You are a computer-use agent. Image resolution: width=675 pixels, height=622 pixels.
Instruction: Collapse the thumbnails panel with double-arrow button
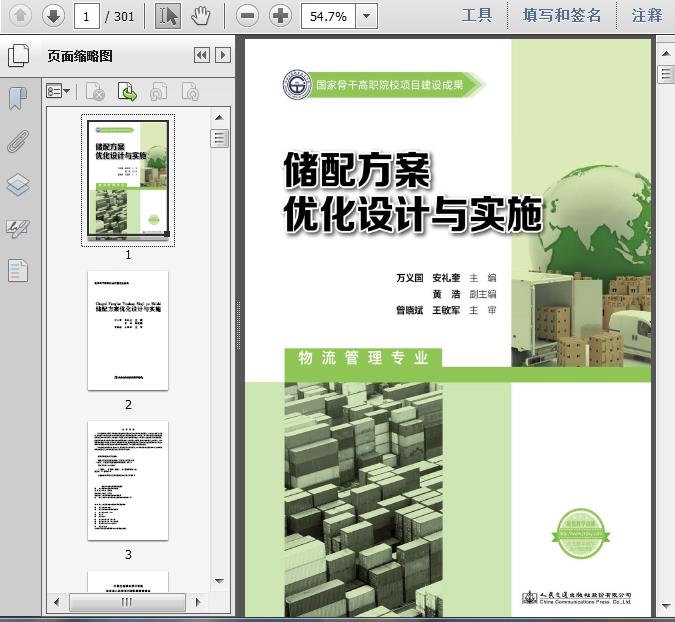[201, 56]
